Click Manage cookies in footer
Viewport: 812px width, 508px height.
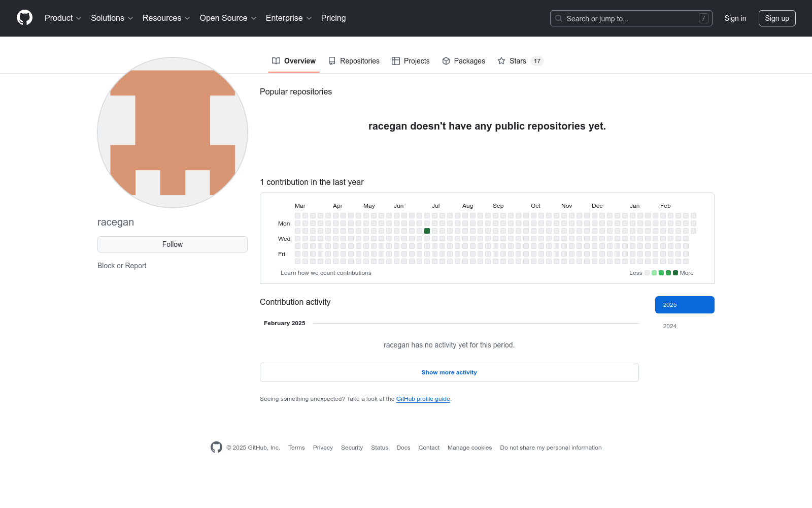[x=470, y=448]
